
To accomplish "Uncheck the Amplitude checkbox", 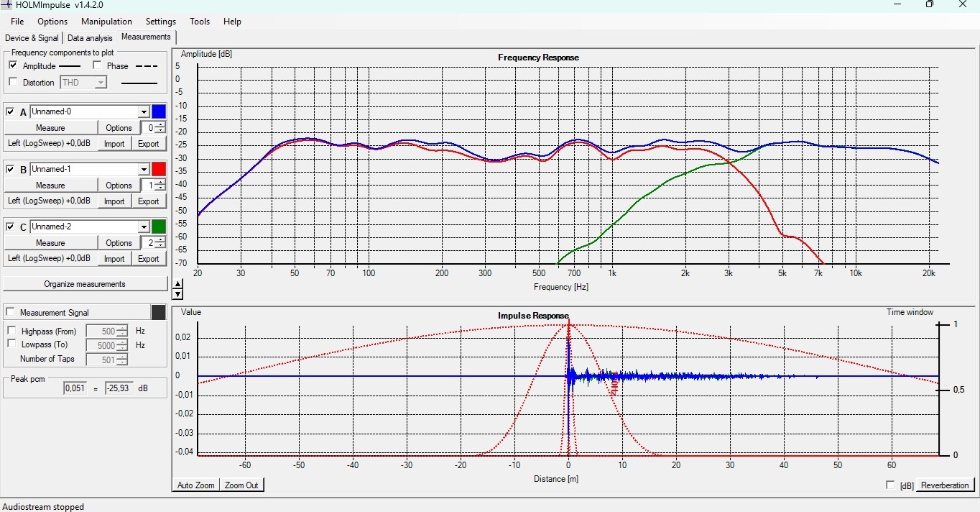I will click(13, 65).
